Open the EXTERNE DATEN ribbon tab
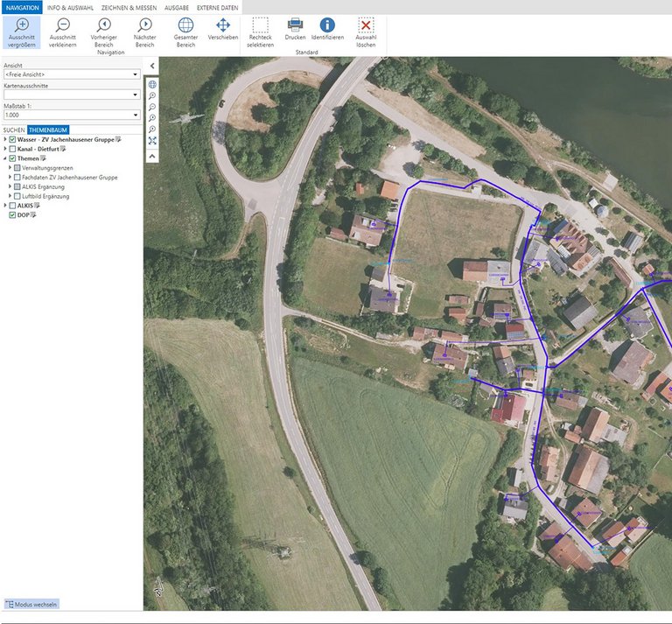 pos(217,8)
